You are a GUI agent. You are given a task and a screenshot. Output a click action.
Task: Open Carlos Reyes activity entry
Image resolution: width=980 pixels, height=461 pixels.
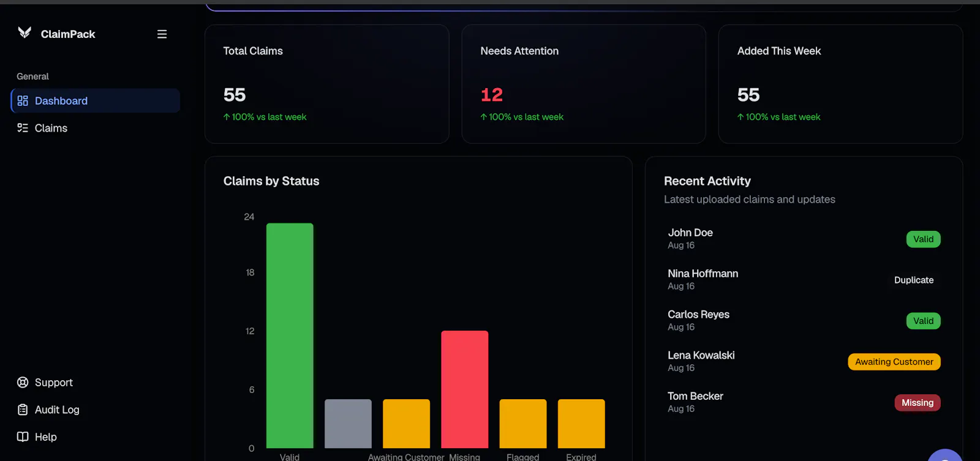tap(804, 321)
